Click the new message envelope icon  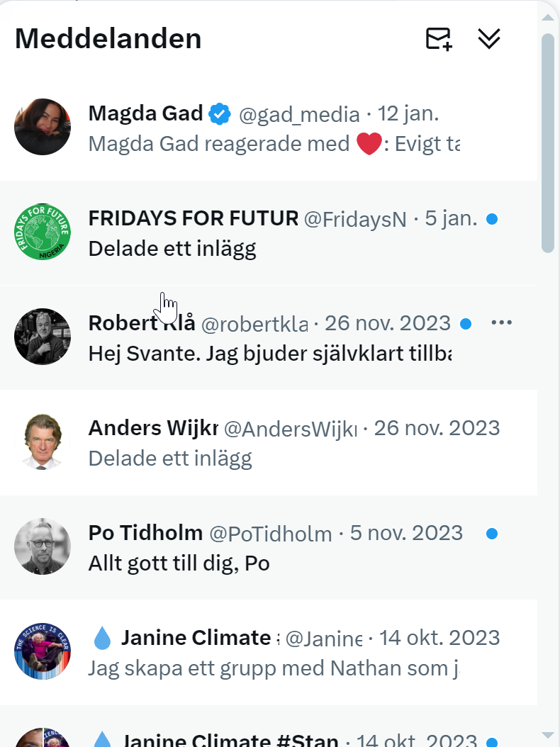pyautogui.click(x=439, y=39)
